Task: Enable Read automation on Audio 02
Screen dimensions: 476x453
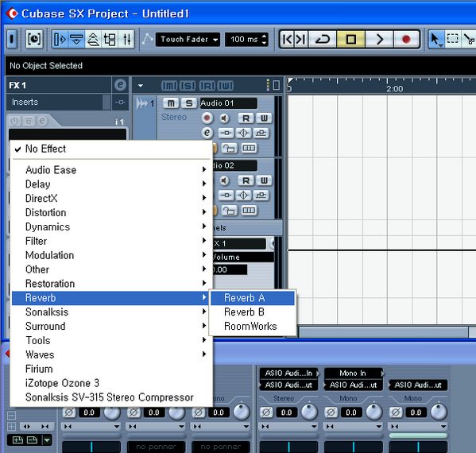Action: tap(246, 180)
